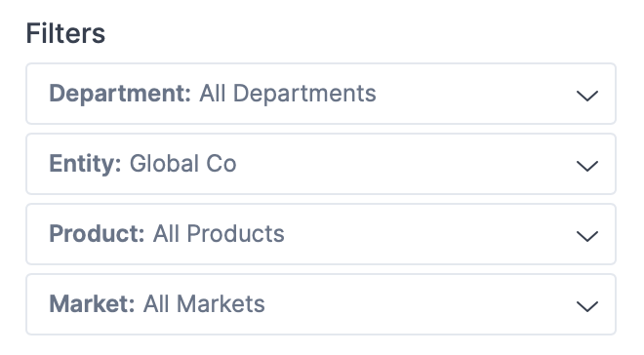The image size is (644, 355).
Task: Click the 'All Departments' selected value
Action: coord(288,94)
